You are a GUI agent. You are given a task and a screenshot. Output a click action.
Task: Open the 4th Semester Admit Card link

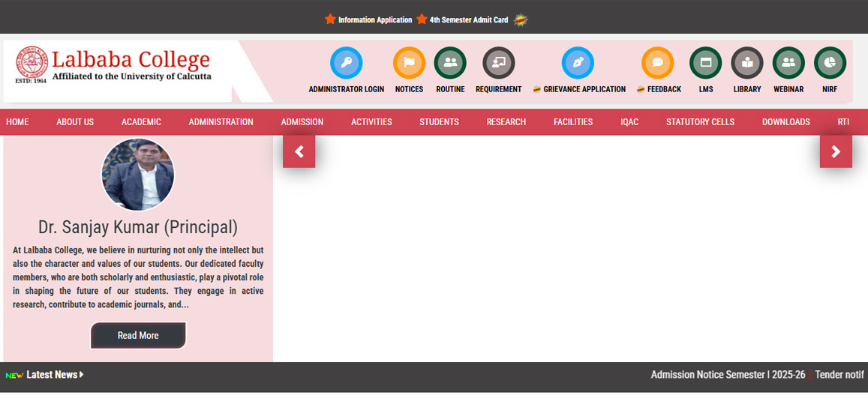pyautogui.click(x=469, y=20)
